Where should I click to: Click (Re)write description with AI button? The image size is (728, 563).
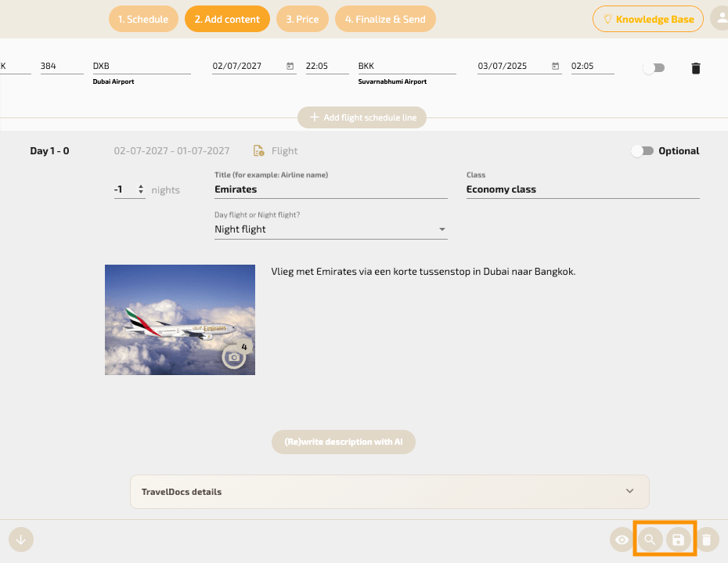point(344,442)
